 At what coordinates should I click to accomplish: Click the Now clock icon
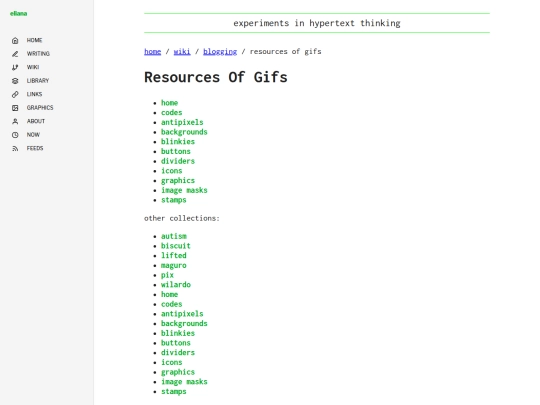click(x=15, y=135)
